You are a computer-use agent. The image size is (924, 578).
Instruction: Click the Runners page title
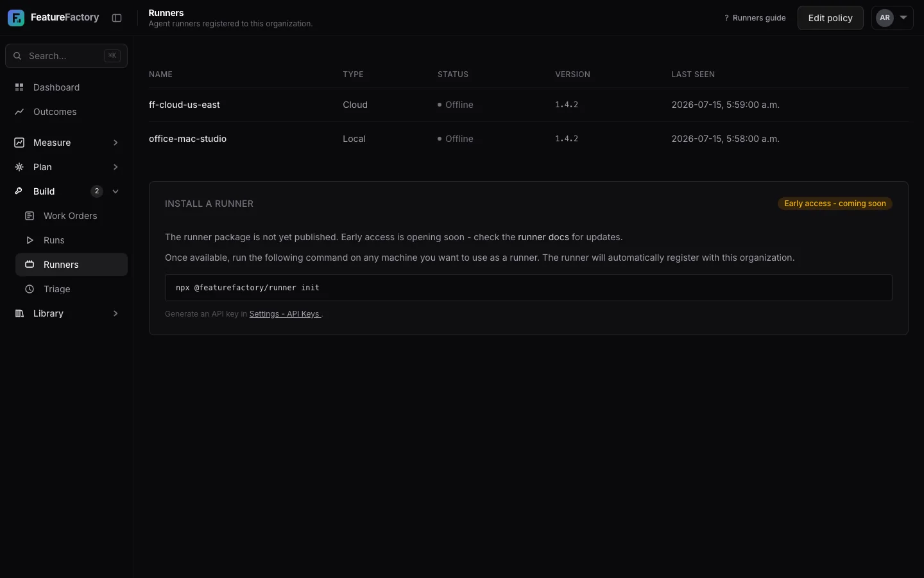coord(166,13)
